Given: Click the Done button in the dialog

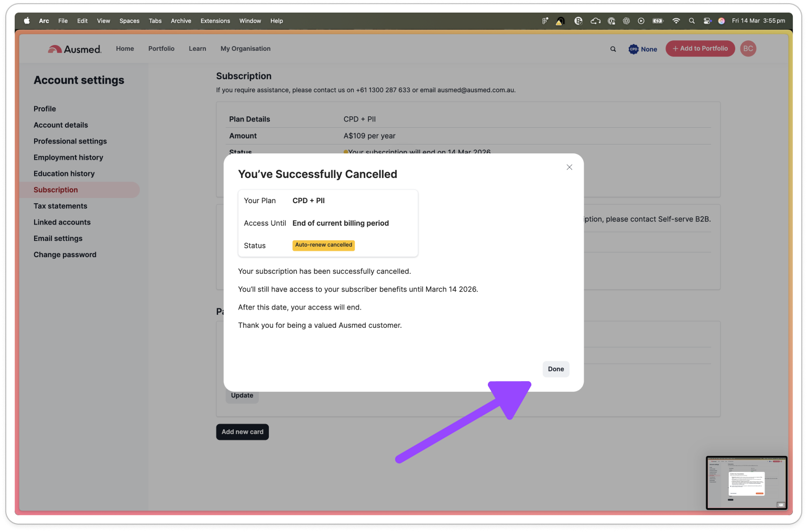Looking at the screenshot, I should 556,369.
